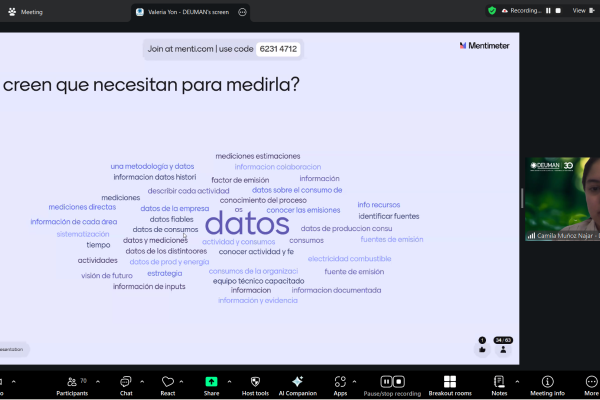Screen dimensions: 600x400
Task: Launch AI Companion
Action: (x=297, y=386)
